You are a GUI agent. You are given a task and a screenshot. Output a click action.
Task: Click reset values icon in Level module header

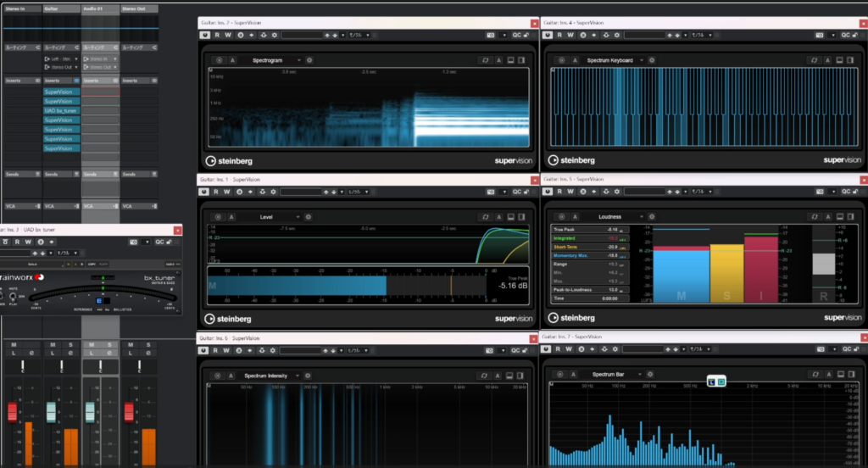click(486, 217)
